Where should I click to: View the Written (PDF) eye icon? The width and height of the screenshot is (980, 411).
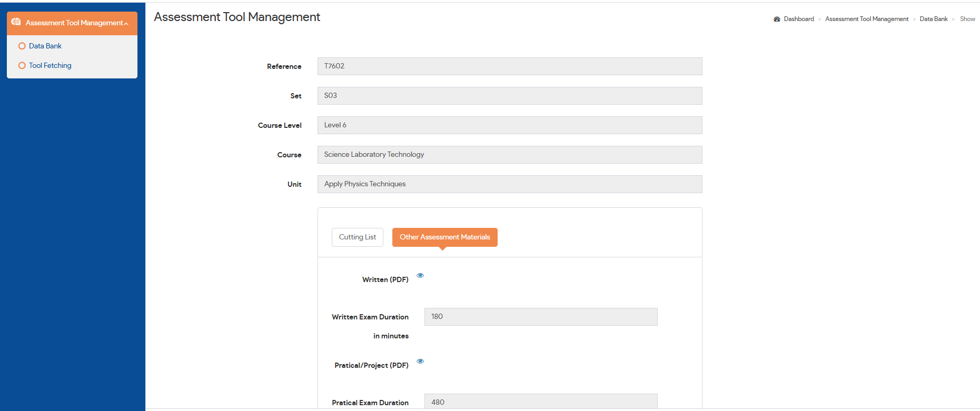pyautogui.click(x=420, y=275)
